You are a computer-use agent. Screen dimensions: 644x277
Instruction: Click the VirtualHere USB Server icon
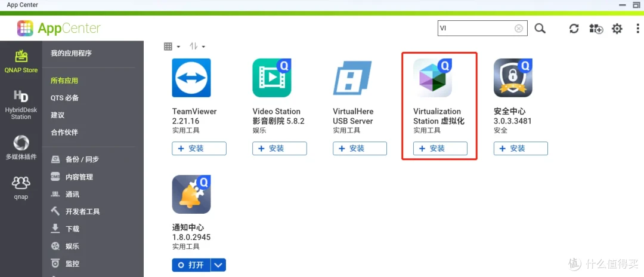352,78
